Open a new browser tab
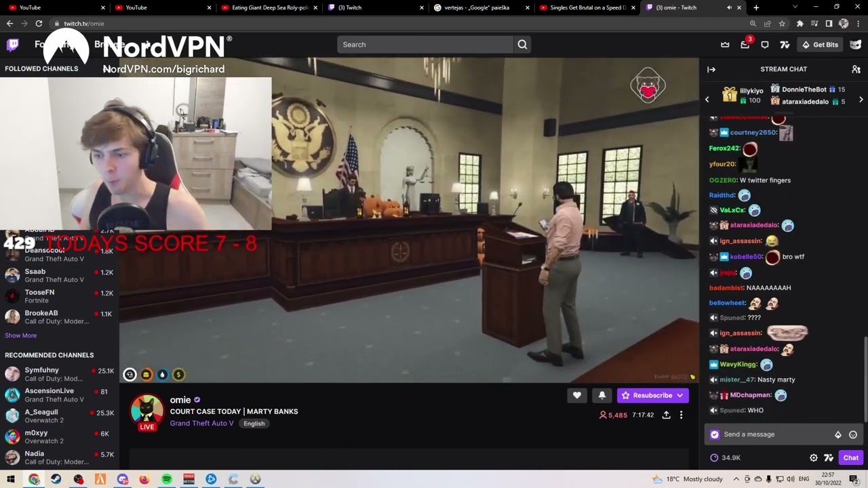Viewport: 868px width, 488px height. [x=756, y=7]
